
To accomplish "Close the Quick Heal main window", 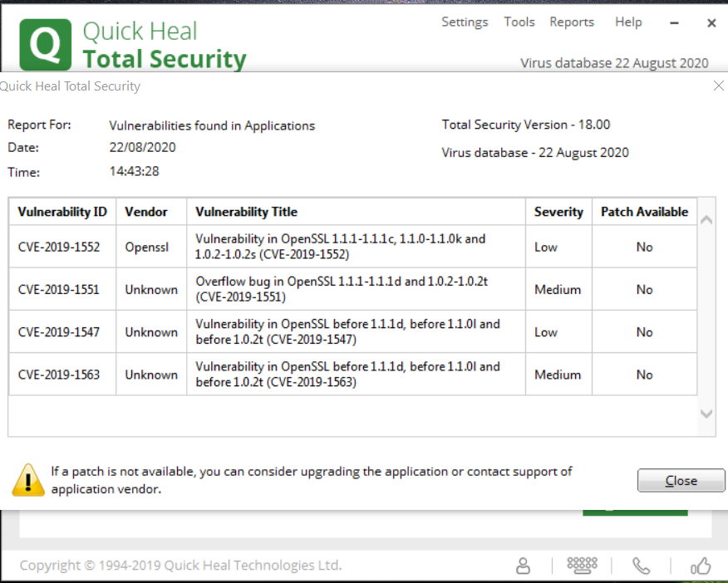I will pyautogui.click(x=711, y=22).
